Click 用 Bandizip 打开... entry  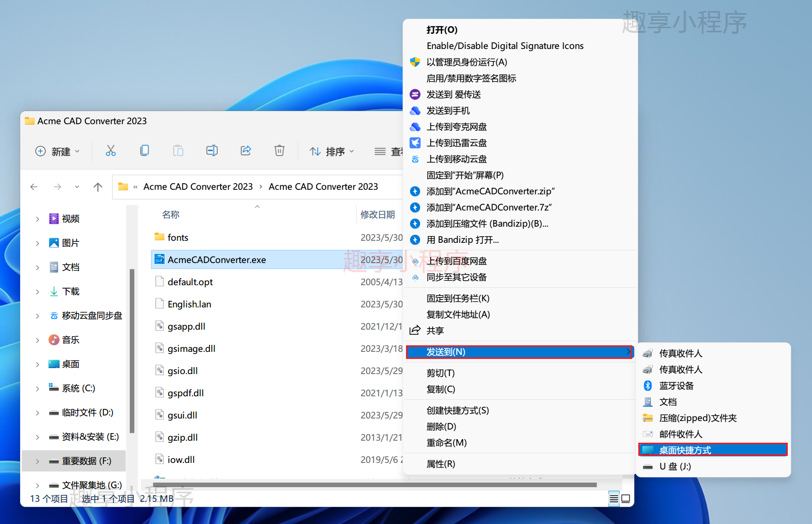click(x=520, y=240)
